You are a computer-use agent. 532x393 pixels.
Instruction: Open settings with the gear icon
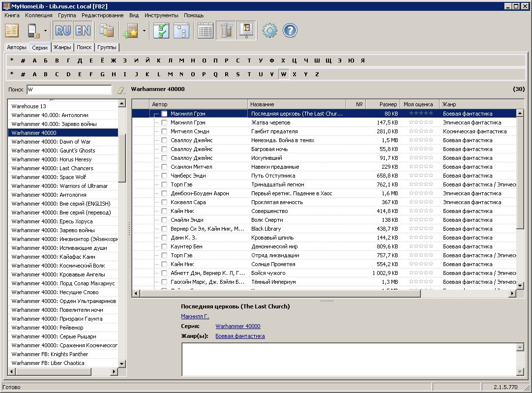(x=269, y=30)
